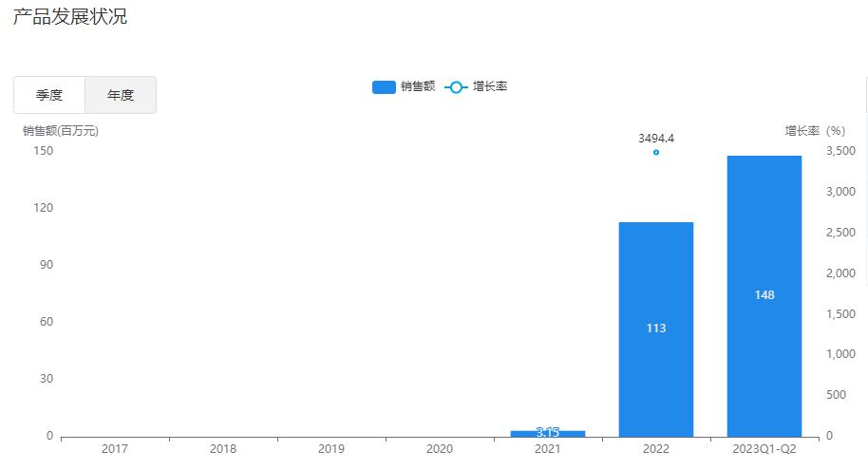Toggle the 销售额 legend series
Viewport: 868px width, 470px height.
click(404, 87)
